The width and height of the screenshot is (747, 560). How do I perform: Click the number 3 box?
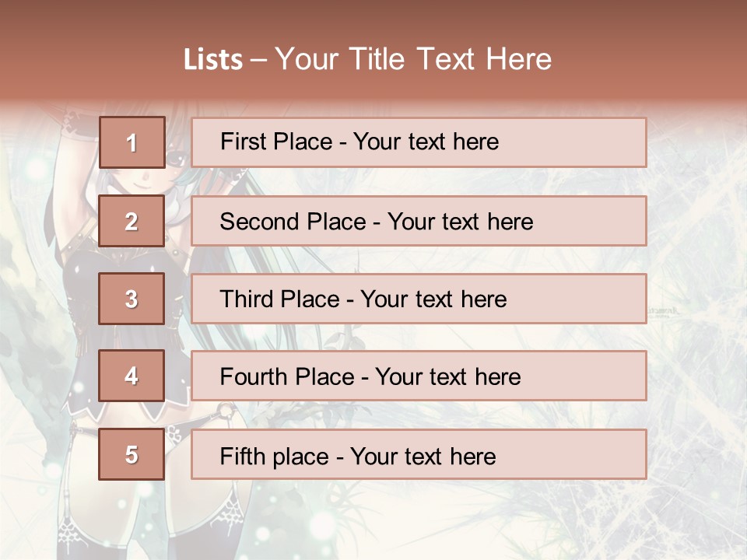[x=132, y=299]
